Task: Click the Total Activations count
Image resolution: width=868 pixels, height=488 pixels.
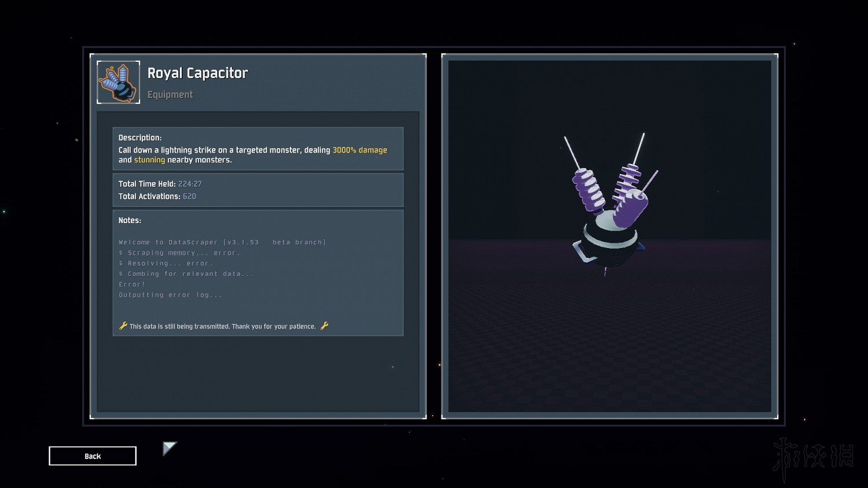Action: [x=189, y=197]
